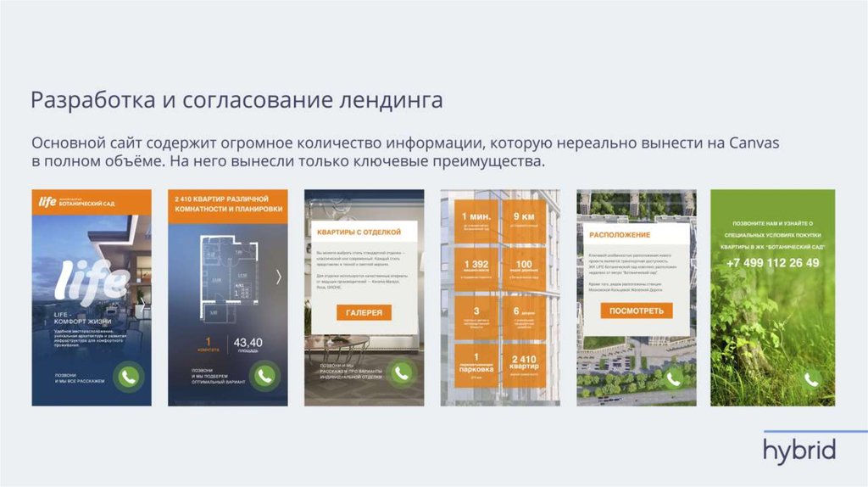Image resolution: width=868 pixels, height=487 pixels.
Task: Click the '1 парковка' orange tile
Action: tap(476, 365)
